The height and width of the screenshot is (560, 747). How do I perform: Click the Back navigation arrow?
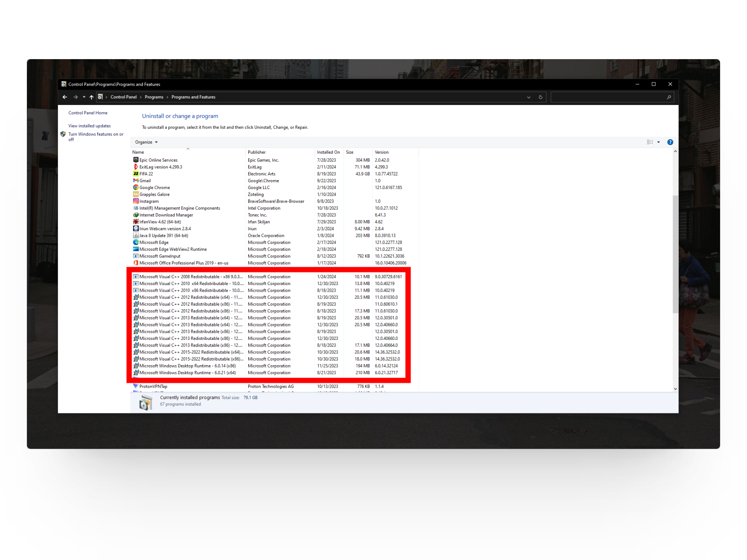coord(65,97)
